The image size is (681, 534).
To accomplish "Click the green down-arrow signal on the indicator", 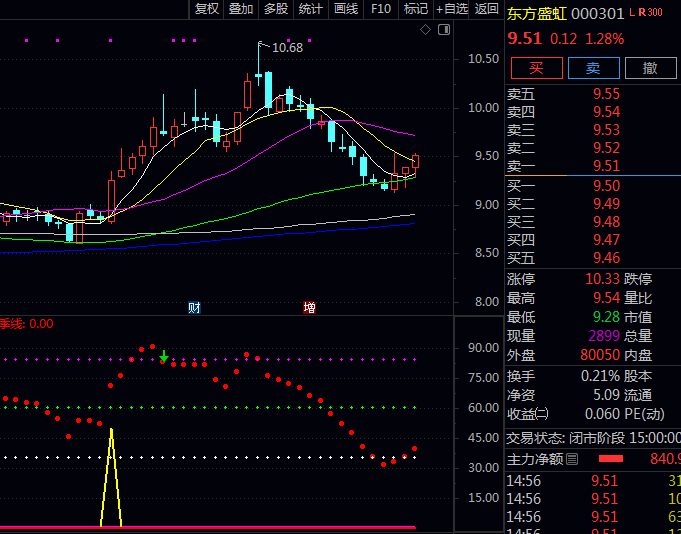I will point(163,356).
